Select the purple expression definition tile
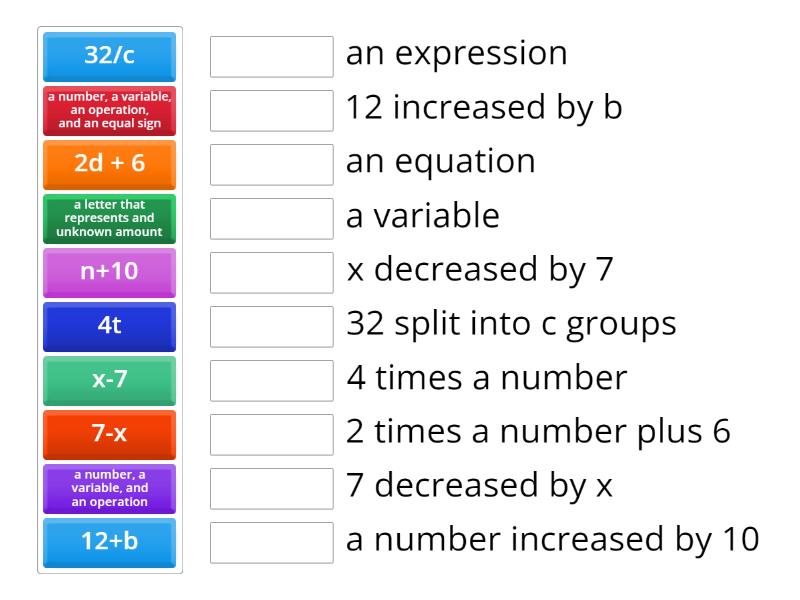The image size is (800, 600). point(108,489)
